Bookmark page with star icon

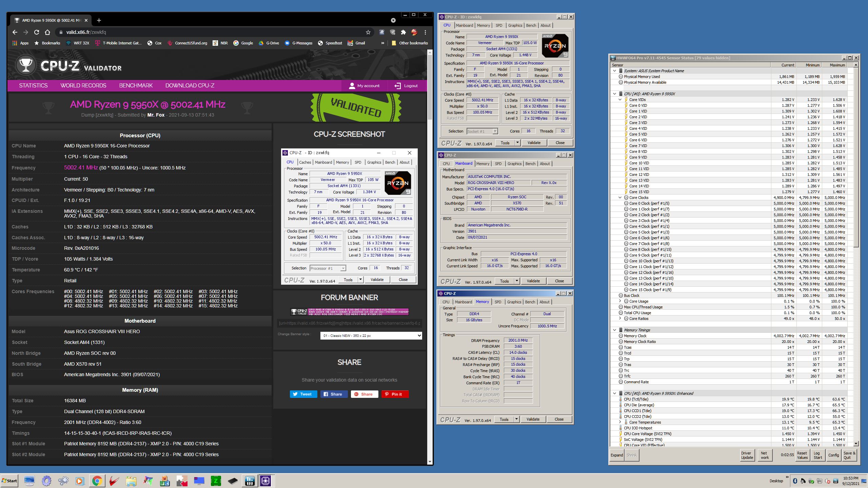click(x=368, y=32)
